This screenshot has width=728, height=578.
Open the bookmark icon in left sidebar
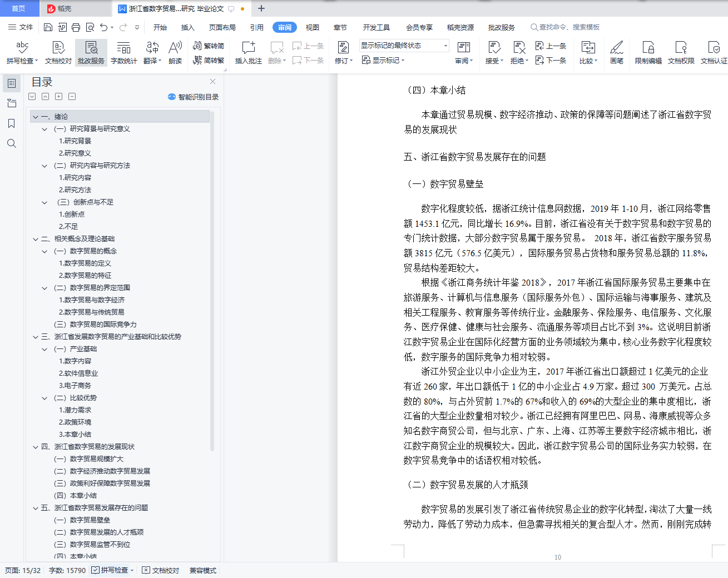click(12, 123)
